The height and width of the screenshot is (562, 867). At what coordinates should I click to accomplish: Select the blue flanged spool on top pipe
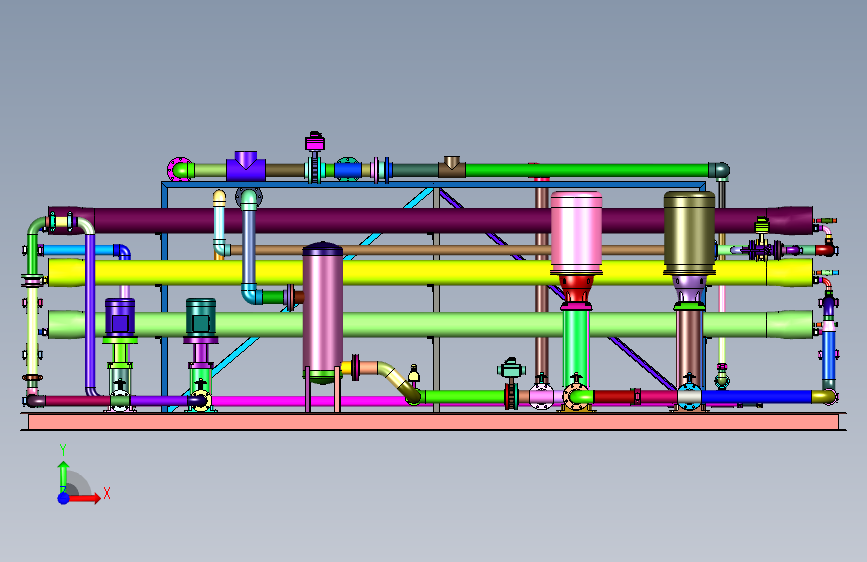[348, 169]
